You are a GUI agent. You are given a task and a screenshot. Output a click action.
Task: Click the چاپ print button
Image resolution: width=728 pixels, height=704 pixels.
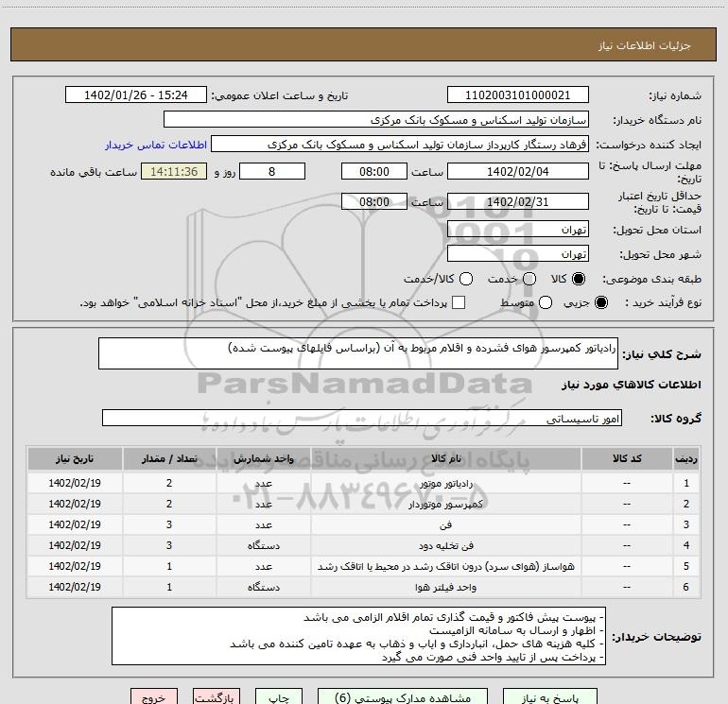click(x=279, y=697)
